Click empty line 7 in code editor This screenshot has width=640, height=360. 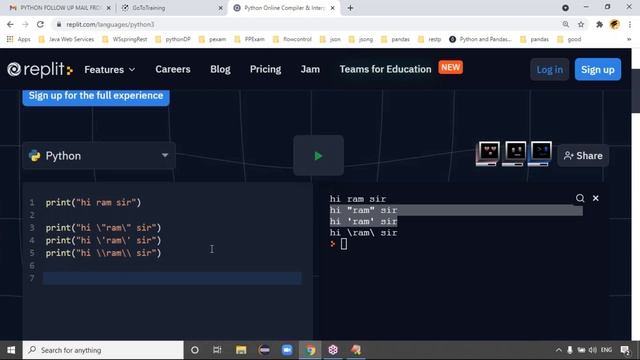(x=172, y=278)
